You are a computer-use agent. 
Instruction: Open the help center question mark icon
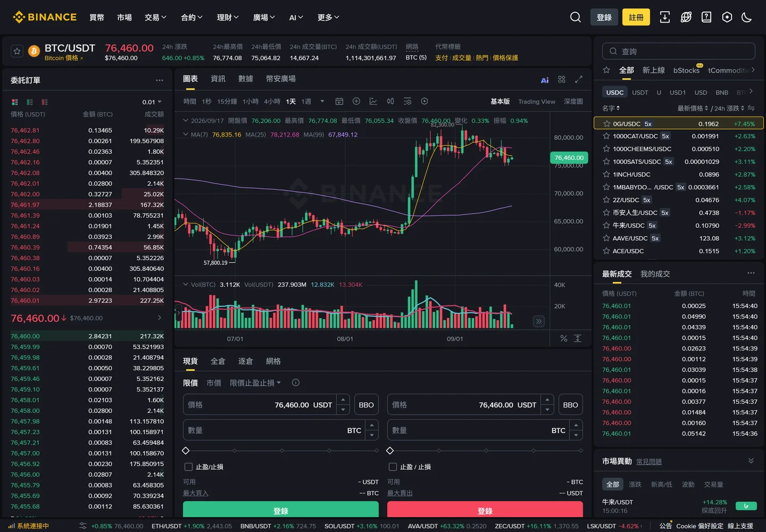(706, 18)
